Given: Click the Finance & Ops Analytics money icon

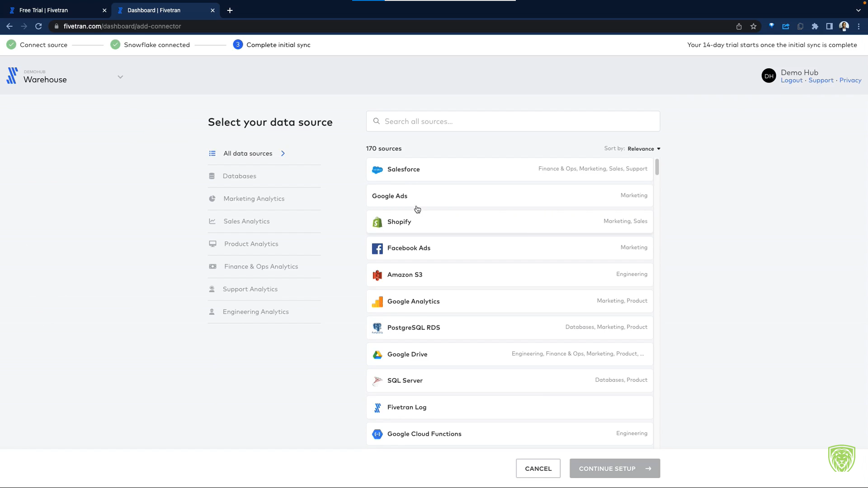Looking at the screenshot, I should (212, 267).
